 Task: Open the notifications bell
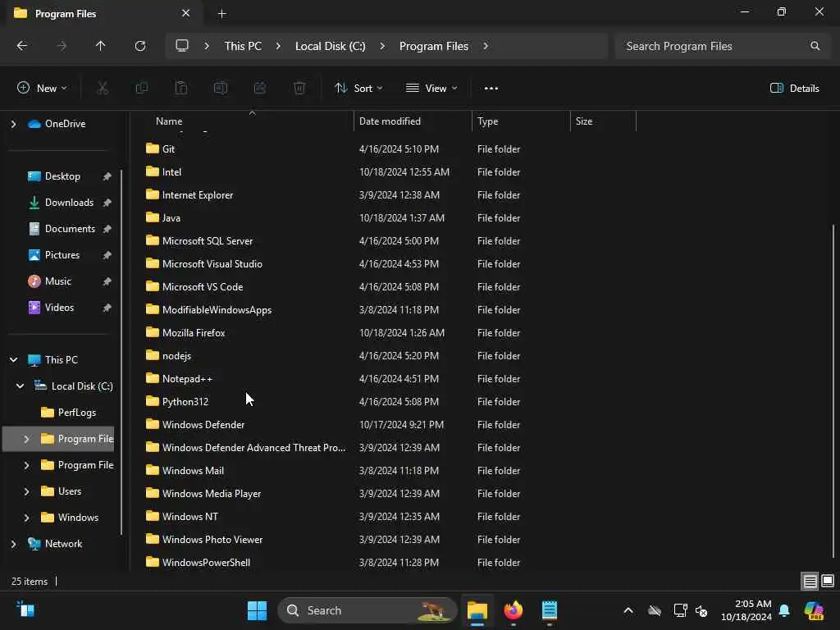784,610
